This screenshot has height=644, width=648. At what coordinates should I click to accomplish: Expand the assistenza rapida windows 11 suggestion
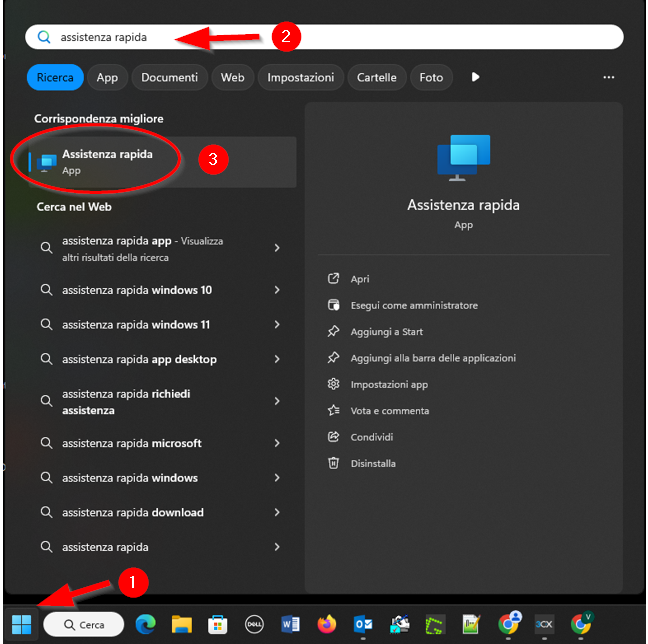[277, 325]
